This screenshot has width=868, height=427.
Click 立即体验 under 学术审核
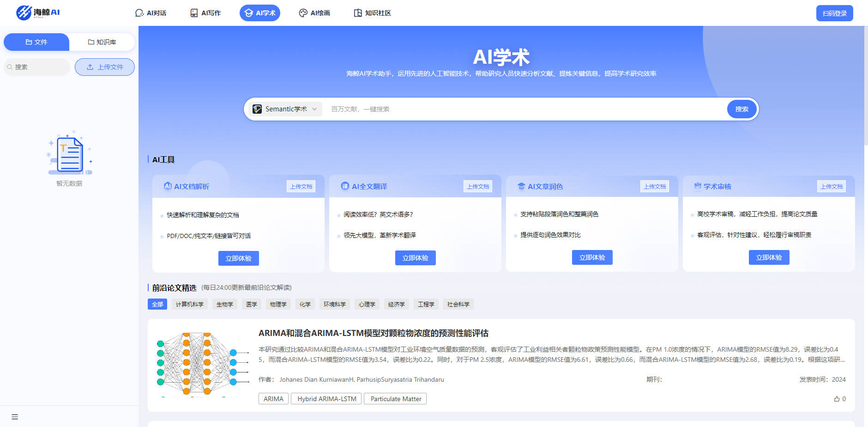(769, 257)
